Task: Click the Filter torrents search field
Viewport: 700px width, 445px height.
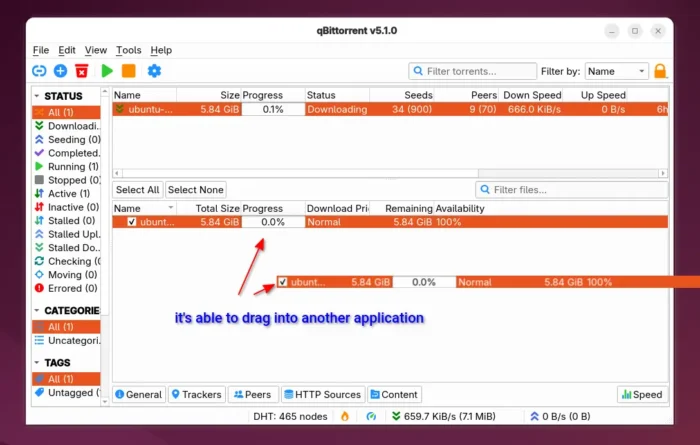Action: [472, 71]
